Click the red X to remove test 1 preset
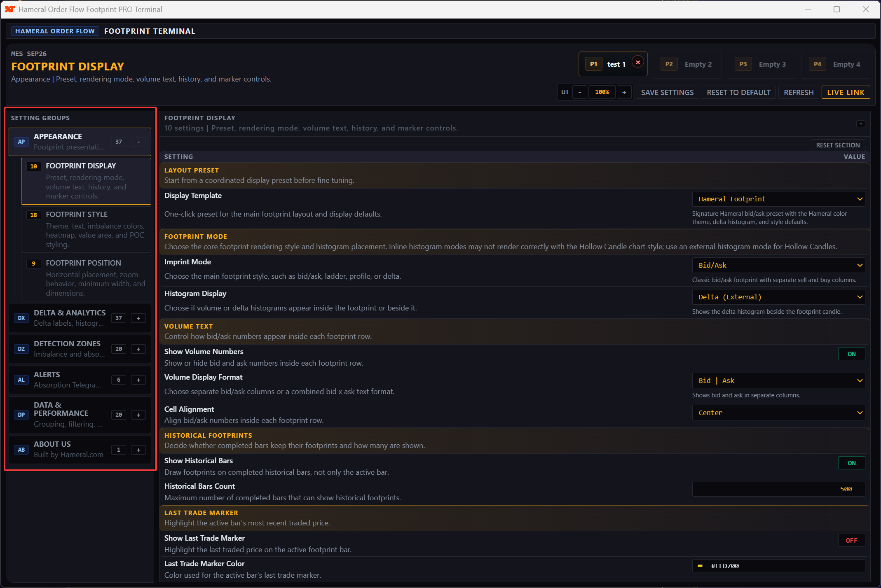The width and height of the screenshot is (881, 588). coord(638,62)
